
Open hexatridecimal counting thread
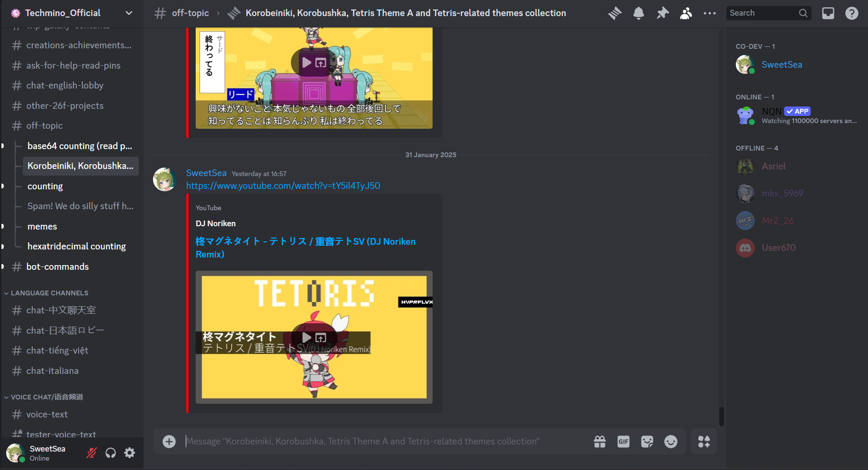tap(80, 247)
